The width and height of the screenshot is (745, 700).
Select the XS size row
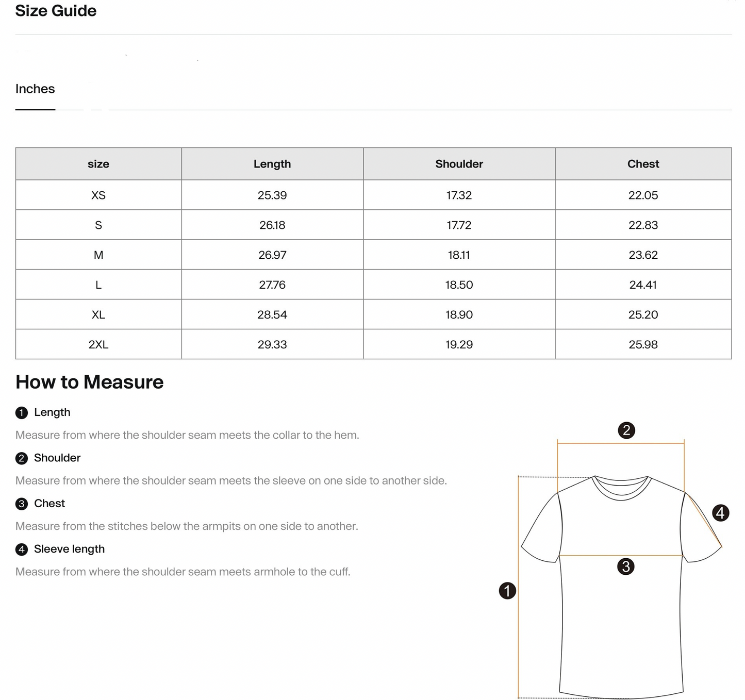[98, 195]
